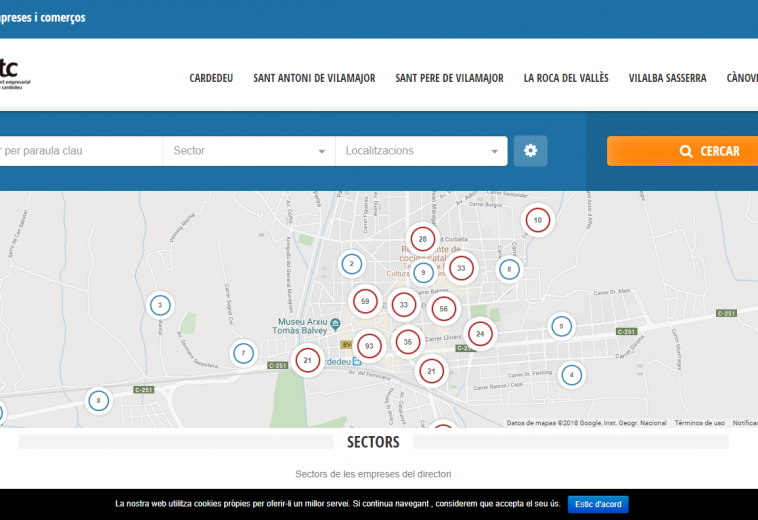Select blue map cluster marker 4
This screenshot has height=520, width=758.
pyautogui.click(x=571, y=375)
